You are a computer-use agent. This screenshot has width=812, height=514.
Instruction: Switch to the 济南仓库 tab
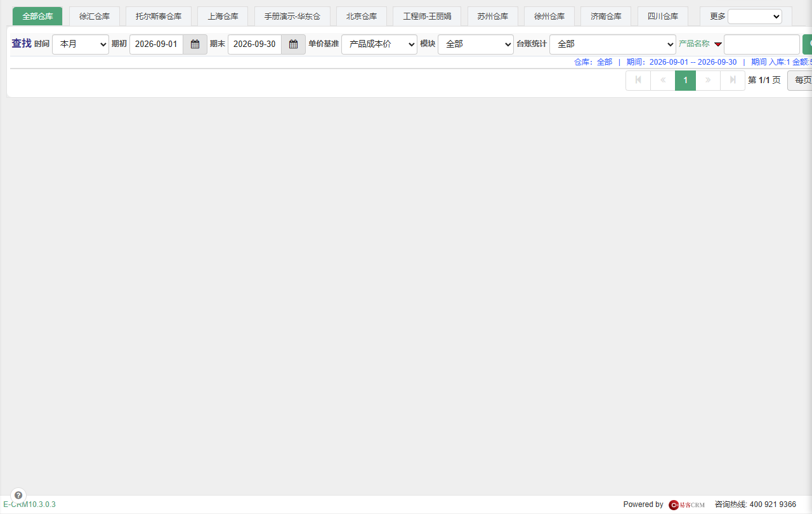click(606, 16)
